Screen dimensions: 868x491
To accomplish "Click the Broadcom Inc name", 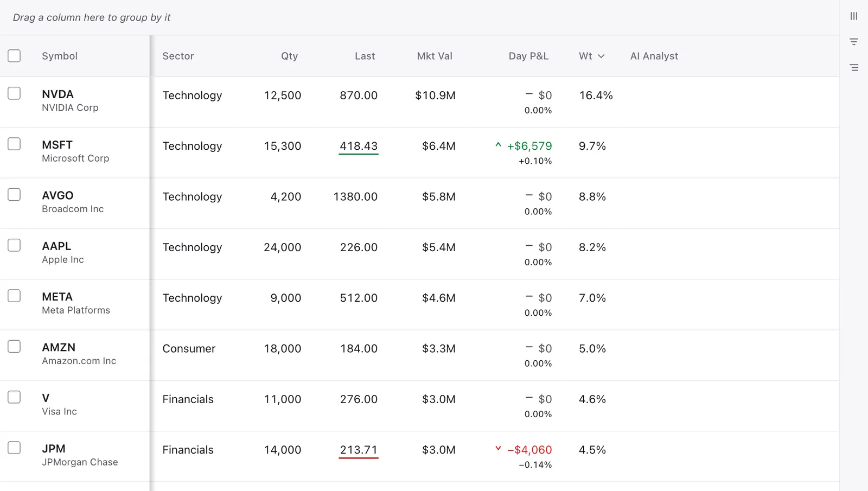I will click(73, 209).
